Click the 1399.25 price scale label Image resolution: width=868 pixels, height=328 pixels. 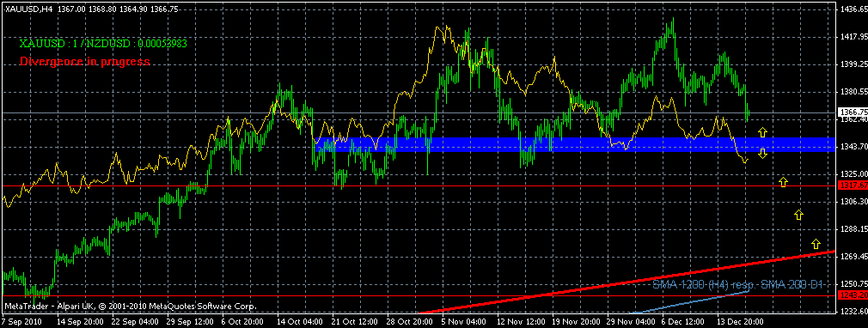(853, 64)
